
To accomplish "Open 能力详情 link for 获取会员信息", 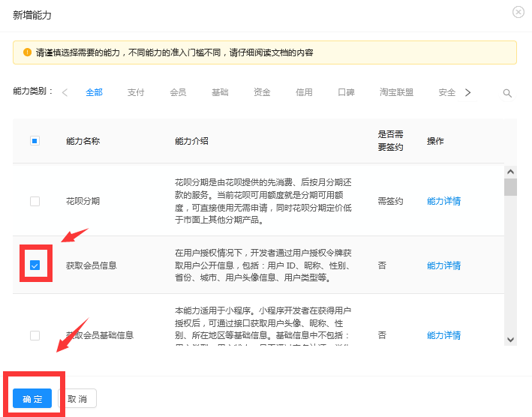I will click(x=443, y=265).
